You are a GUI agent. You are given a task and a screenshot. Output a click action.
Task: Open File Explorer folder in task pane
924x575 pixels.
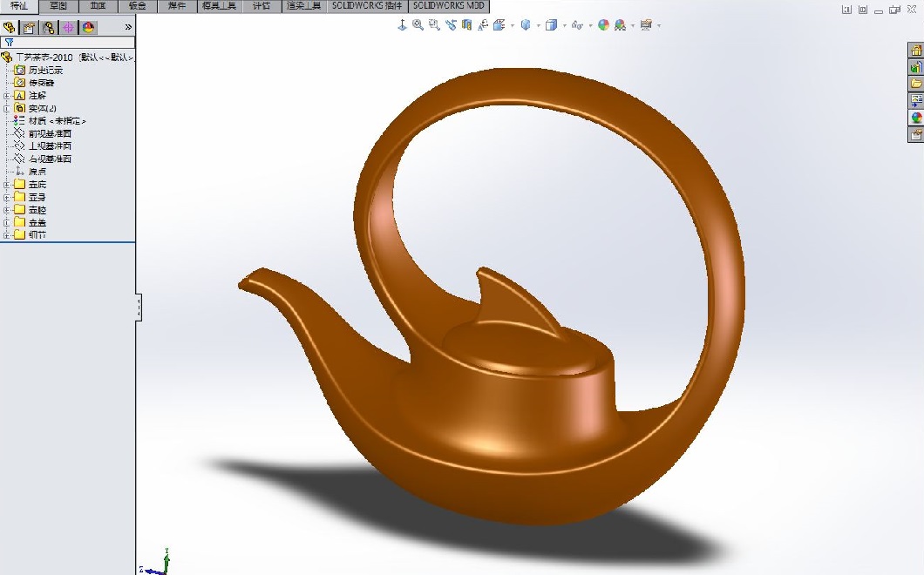[x=915, y=84]
